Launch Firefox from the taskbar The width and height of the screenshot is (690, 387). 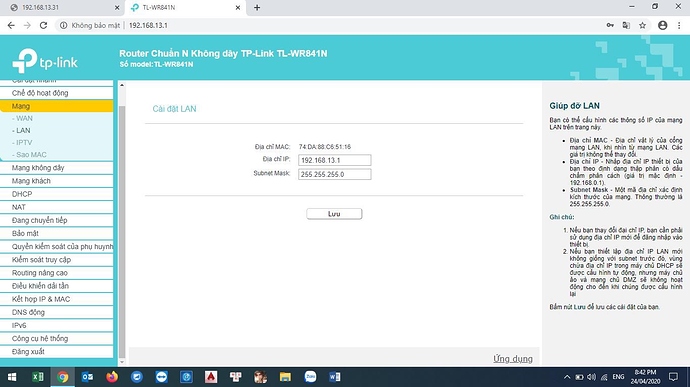(112, 377)
